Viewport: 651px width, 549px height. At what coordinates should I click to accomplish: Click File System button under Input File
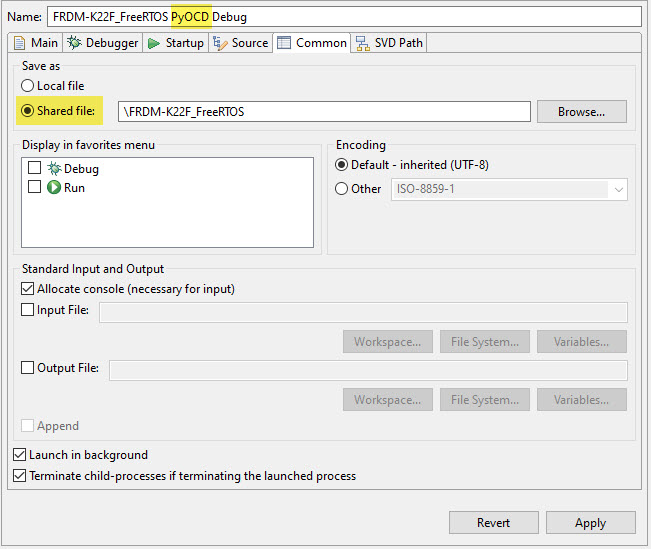coord(485,342)
